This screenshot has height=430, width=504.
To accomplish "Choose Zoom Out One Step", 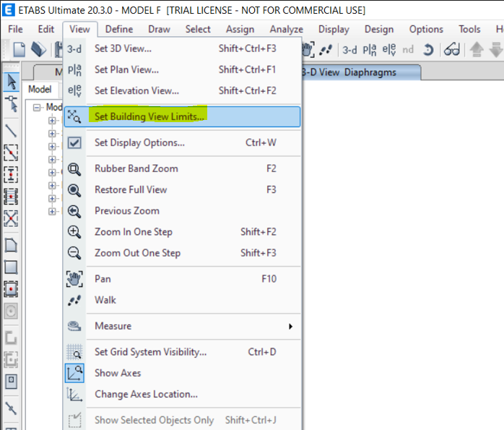I will (x=182, y=253).
